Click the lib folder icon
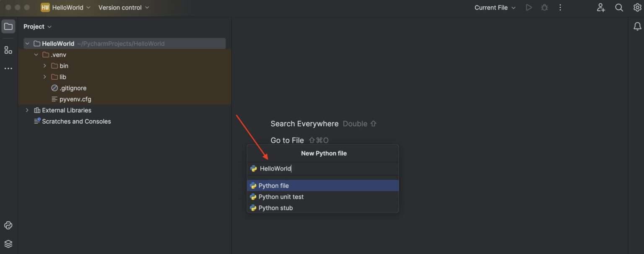This screenshot has height=254, width=644. pyautogui.click(x=55, y=77)
